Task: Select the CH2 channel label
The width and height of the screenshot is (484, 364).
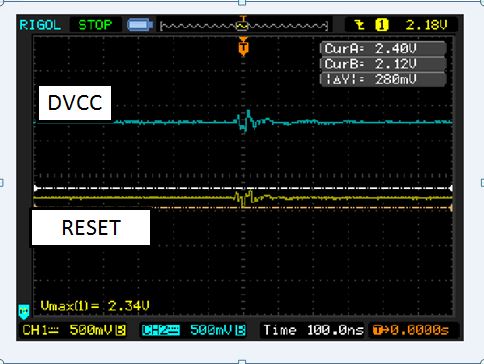Action: 161,330
